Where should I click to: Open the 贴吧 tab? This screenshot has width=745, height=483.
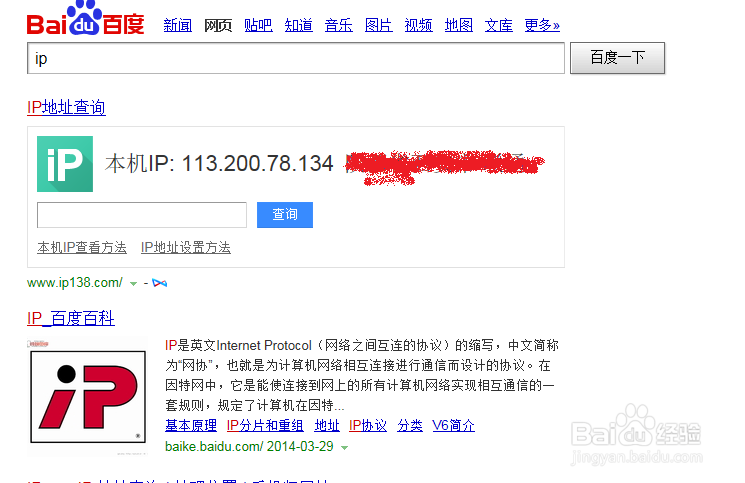[258, 25]
